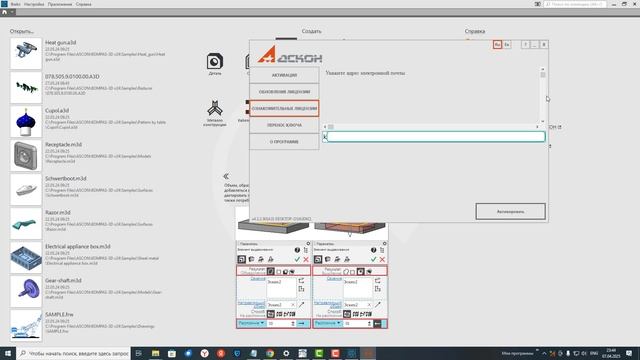The height and width of the screenshot is (360, 640).
Task: Open the Справка menu in menu bar
Action: coord(84,4)
